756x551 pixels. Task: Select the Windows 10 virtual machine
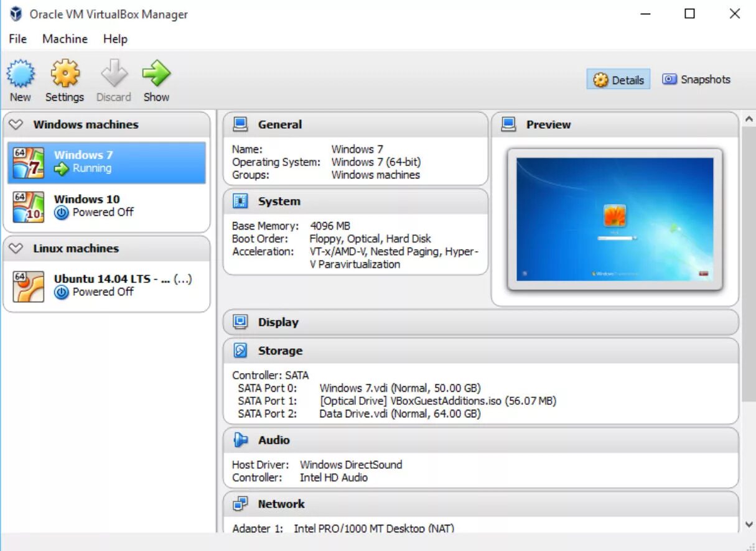[x=106, y=206]
